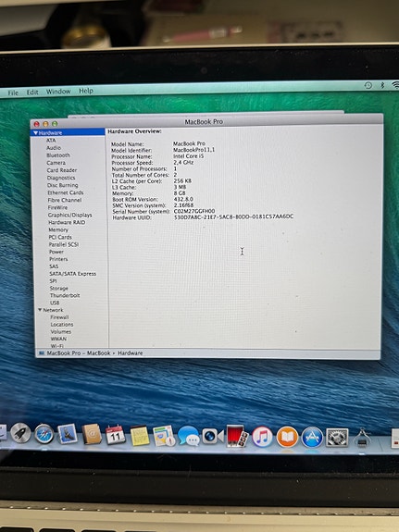Open Calendar icon showing 11

pos(116,435)
